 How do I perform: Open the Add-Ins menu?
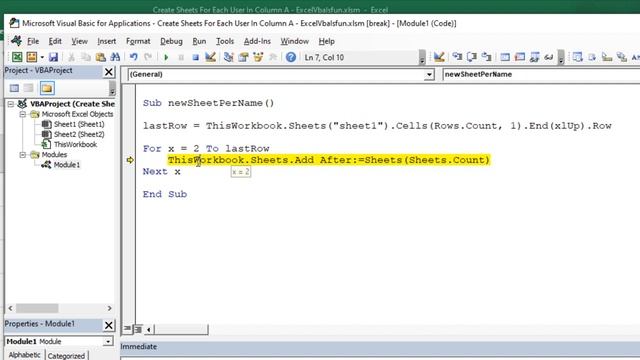tap(257, 41)
